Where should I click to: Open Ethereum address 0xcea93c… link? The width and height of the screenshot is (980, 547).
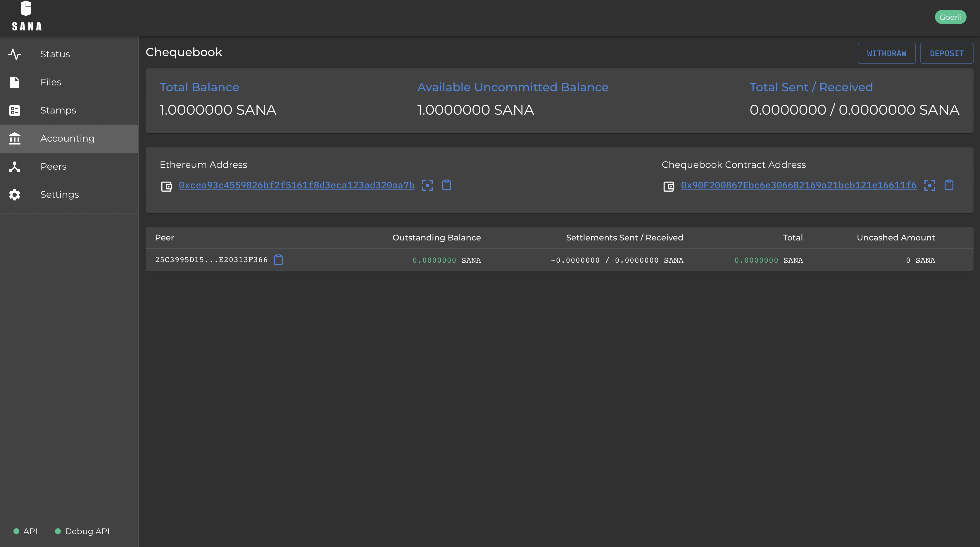coord(296,185)
